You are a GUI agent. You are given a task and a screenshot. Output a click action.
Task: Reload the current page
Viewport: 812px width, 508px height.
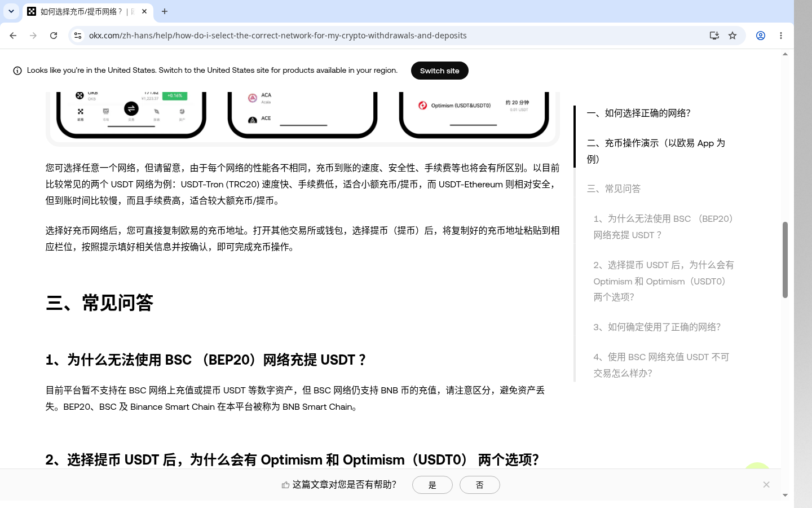(54, 36)
